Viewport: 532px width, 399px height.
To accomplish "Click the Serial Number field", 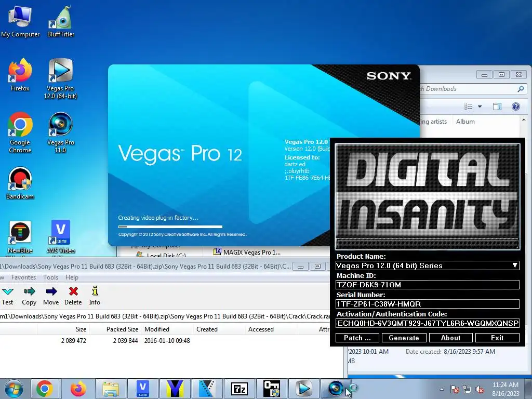I will 428,303.
